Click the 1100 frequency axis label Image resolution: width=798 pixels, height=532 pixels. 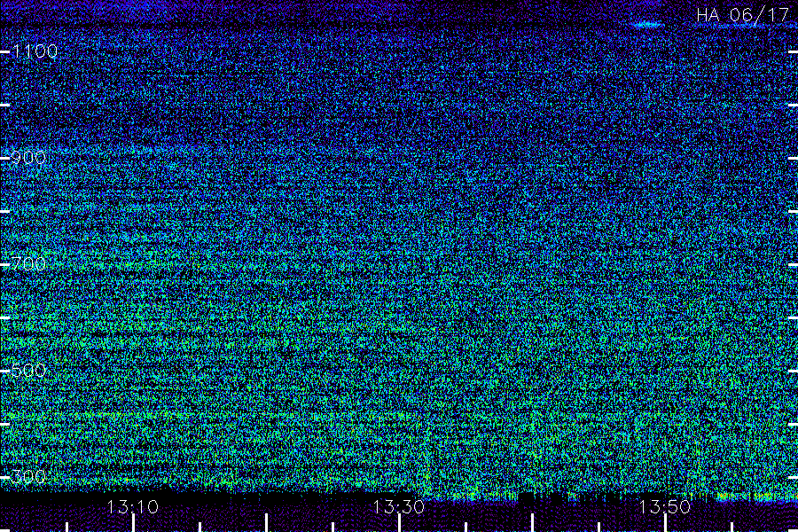tap(35, 51)
